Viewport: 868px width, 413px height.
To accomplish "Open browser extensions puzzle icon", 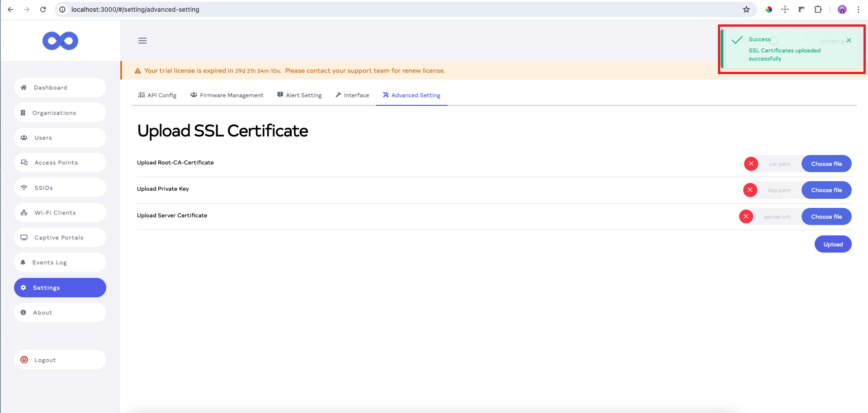I will 818,9.
